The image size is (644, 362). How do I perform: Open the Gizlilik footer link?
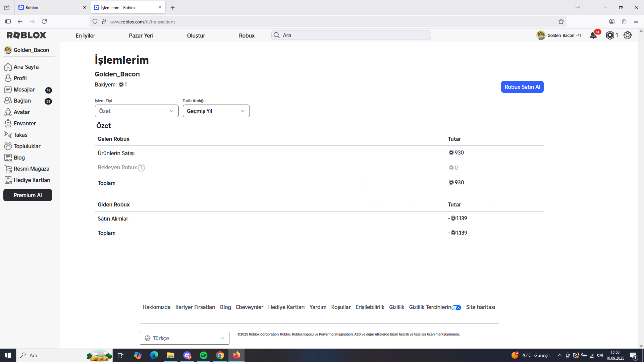click(397, 307)
